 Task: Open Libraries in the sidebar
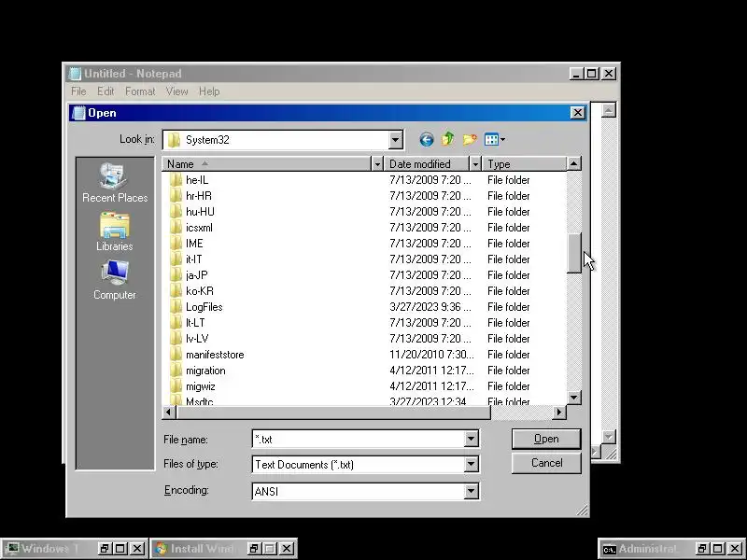click(114, 232)
